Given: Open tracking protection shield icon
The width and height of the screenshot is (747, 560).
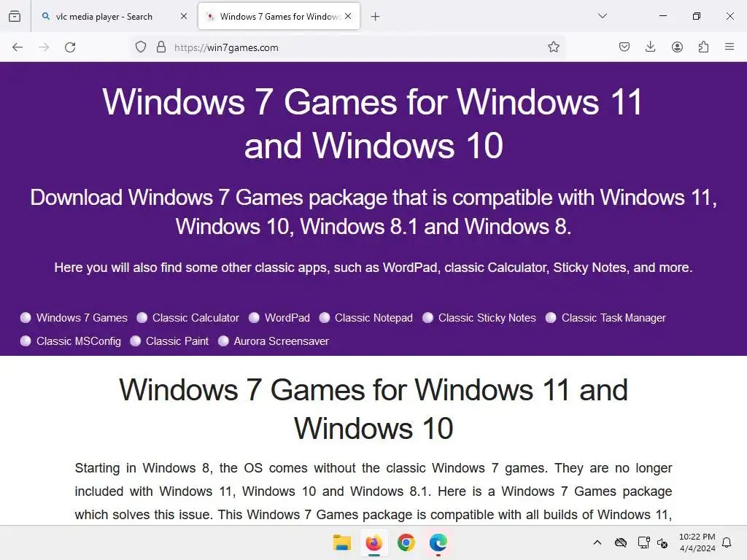Looking at the screenshot, I should pos(141,47).
